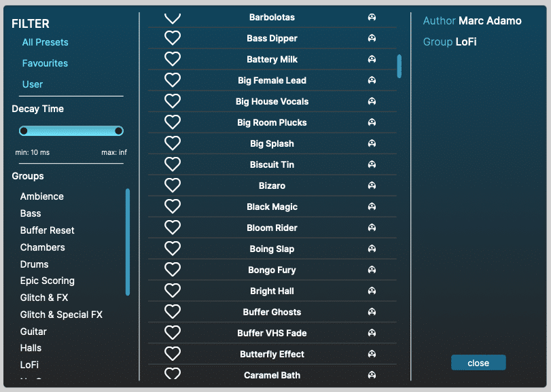This screenshot has height=392, width=551.
Task: Show All Presets filter
Action: tap(45, 42)
